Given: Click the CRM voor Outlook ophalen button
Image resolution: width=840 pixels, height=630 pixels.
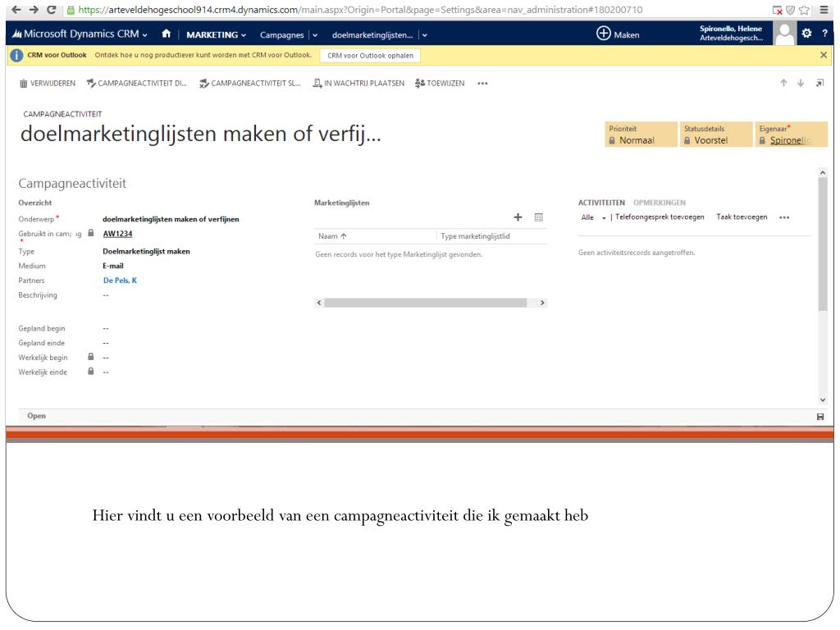Looking at the screenshot, I should click(x=366, y=55).
